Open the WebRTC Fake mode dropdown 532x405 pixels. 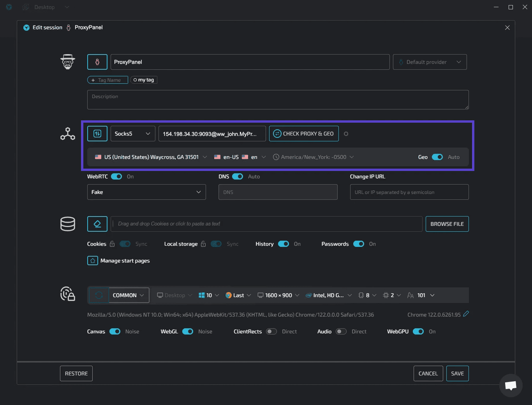[x=146, y=192]
